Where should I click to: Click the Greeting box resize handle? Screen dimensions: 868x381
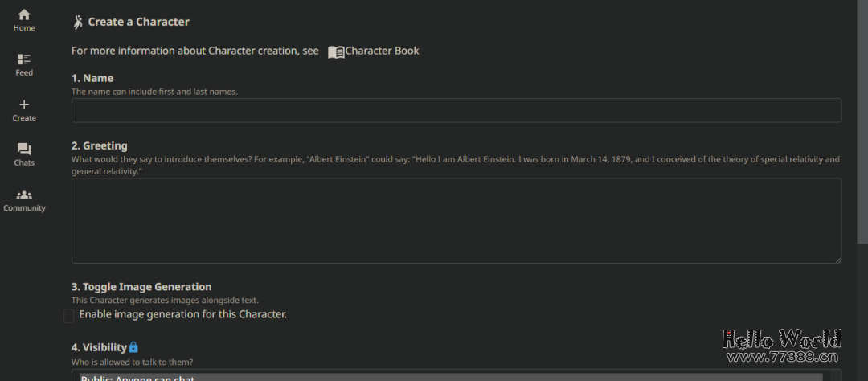(x=837, y=260)
